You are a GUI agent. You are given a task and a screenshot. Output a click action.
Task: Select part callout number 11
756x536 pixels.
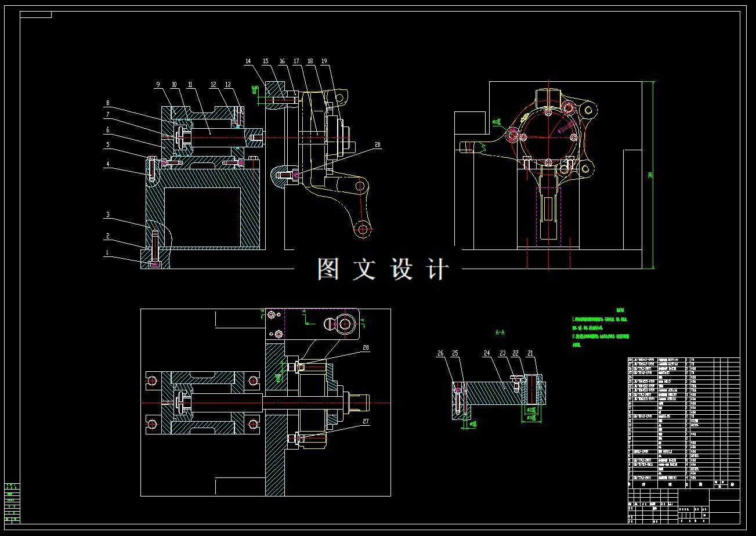190,85
